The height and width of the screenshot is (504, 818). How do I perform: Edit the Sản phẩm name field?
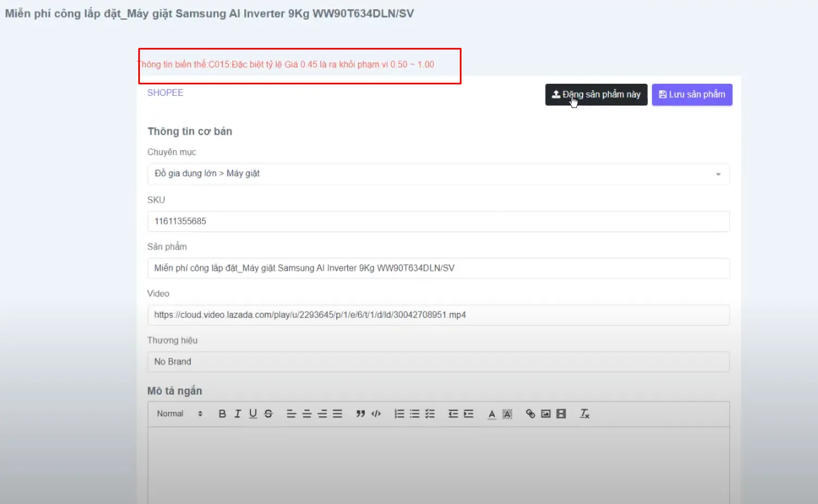(438, 268)
